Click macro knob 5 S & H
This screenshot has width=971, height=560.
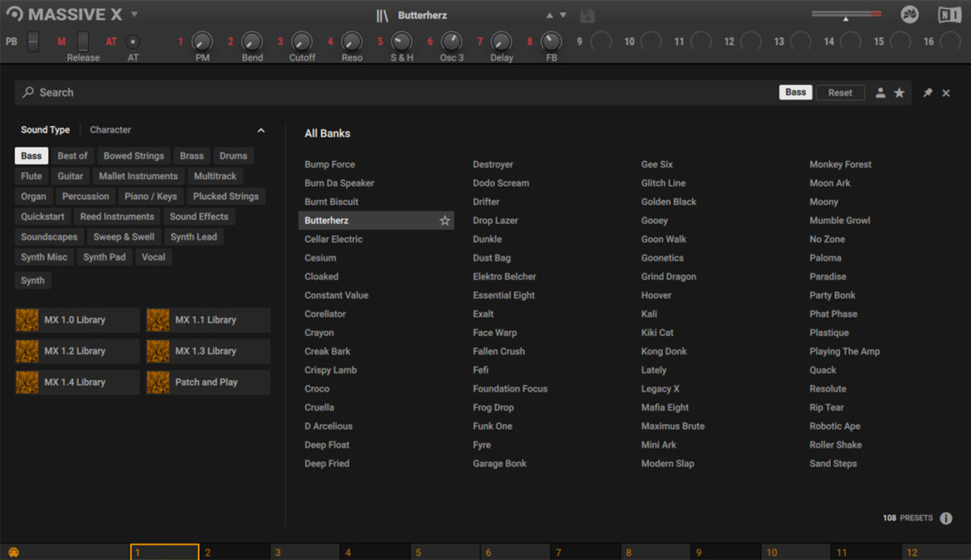401,42
